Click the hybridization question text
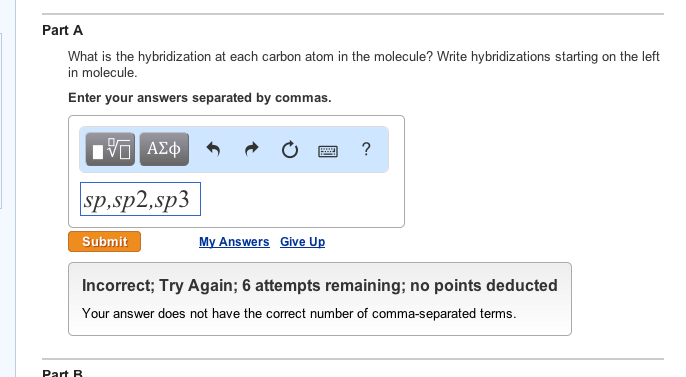The width and height of the screenshot is (686, 377). (364, 64)
